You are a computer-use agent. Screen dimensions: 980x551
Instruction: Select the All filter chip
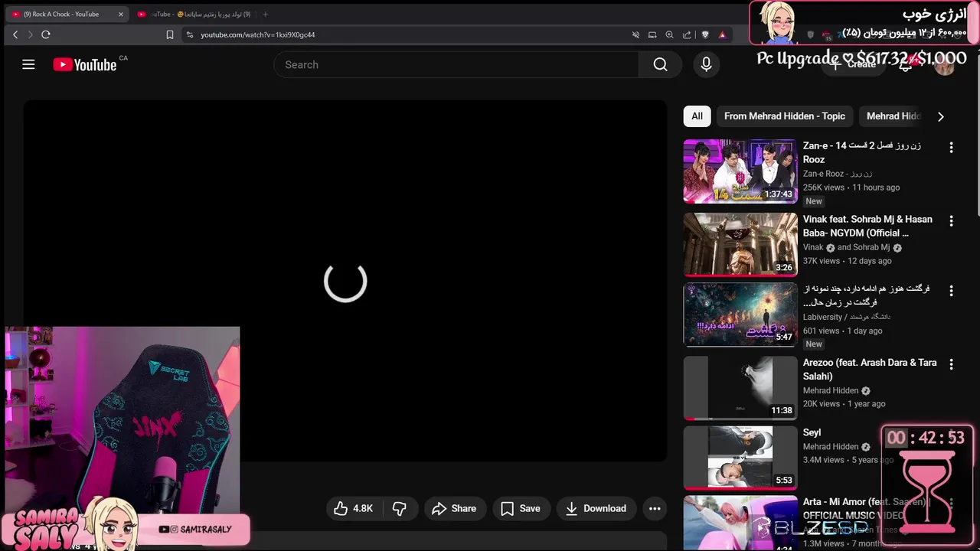point(697,116)
